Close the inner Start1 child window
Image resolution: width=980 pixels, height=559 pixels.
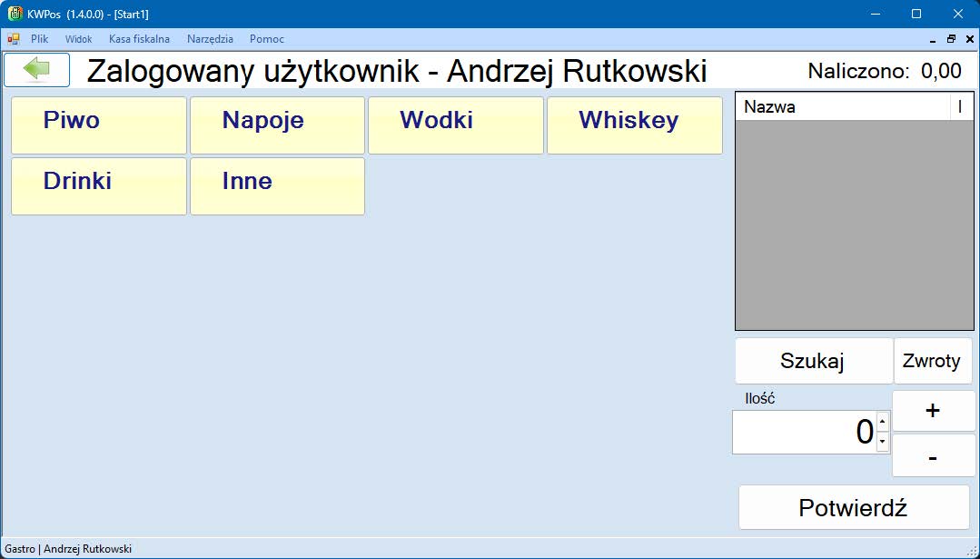tap(968, 39)
